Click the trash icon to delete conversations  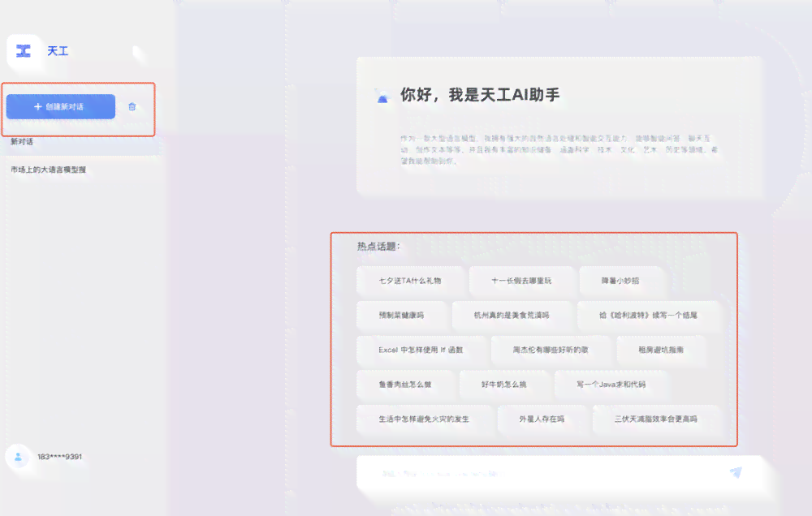(134, 105)
